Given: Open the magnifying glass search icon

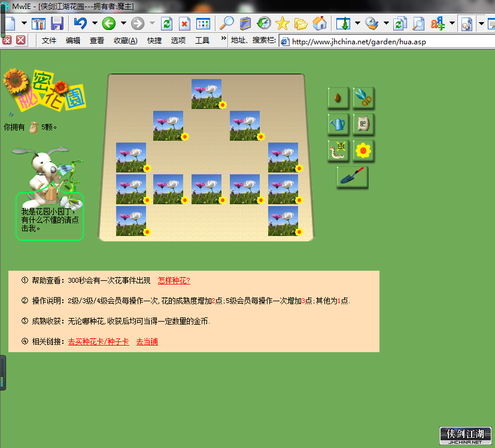Looking at the screenshot, I should point(227,23).
